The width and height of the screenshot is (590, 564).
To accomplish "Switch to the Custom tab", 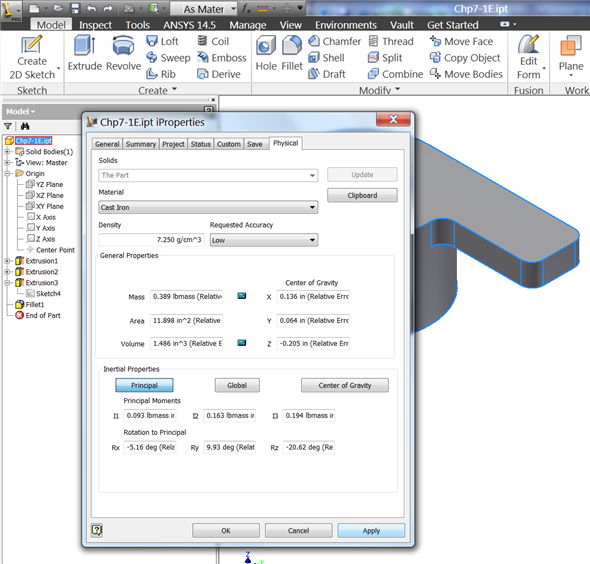I will [x=229, y=144].
